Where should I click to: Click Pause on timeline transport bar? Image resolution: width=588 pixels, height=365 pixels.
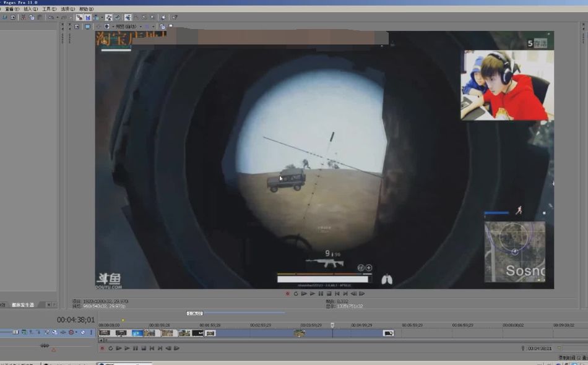click(135, 348)
